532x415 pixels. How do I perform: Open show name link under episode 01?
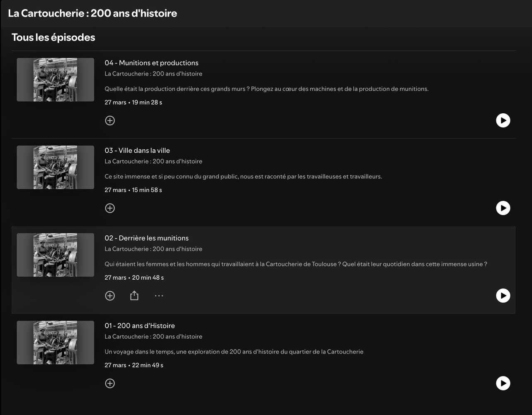153,336
